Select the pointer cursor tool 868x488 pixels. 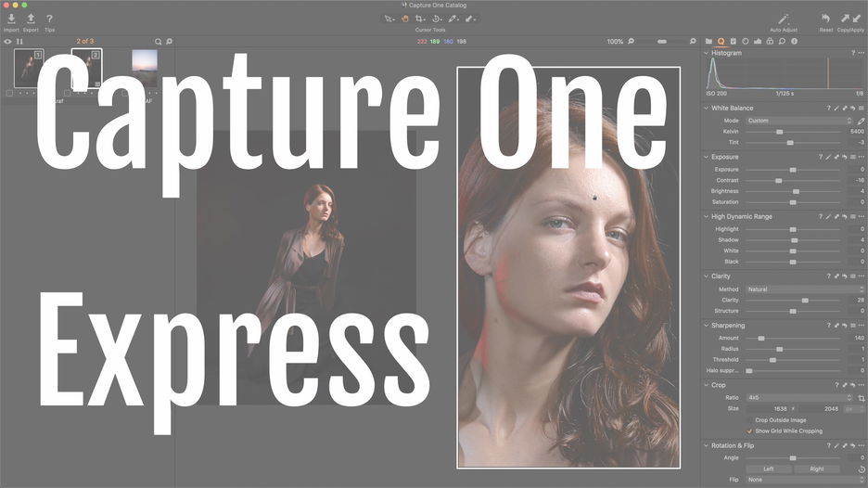[389, 19]
